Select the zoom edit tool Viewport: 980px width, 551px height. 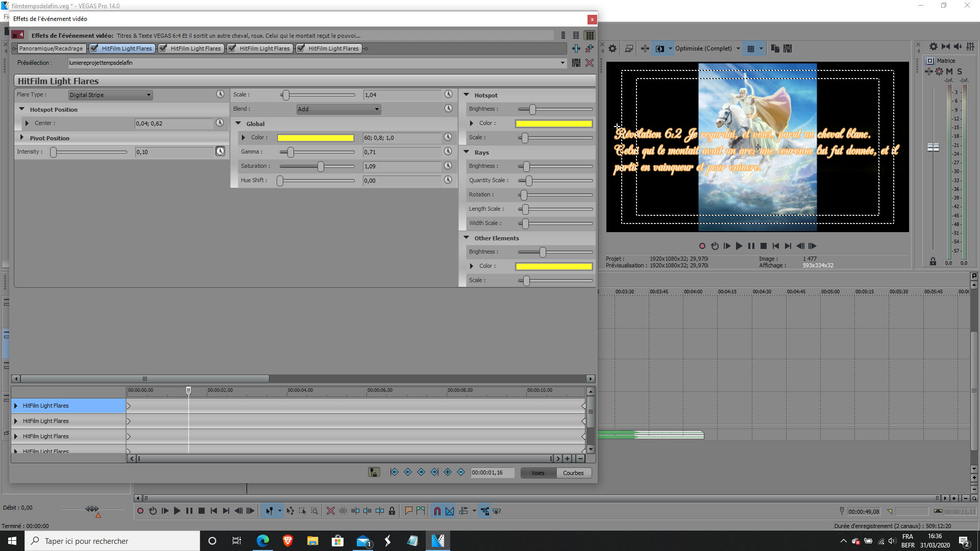pyautogui.click(x=314, y=511)
